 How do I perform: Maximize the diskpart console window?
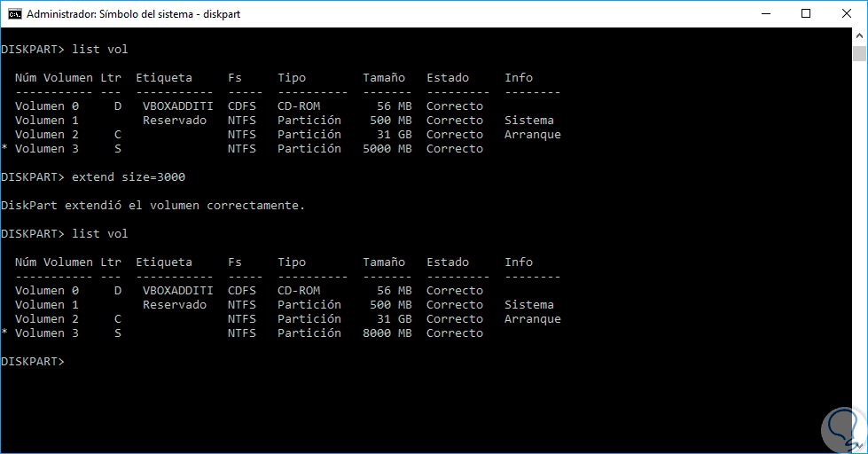[x=806, y=14]
